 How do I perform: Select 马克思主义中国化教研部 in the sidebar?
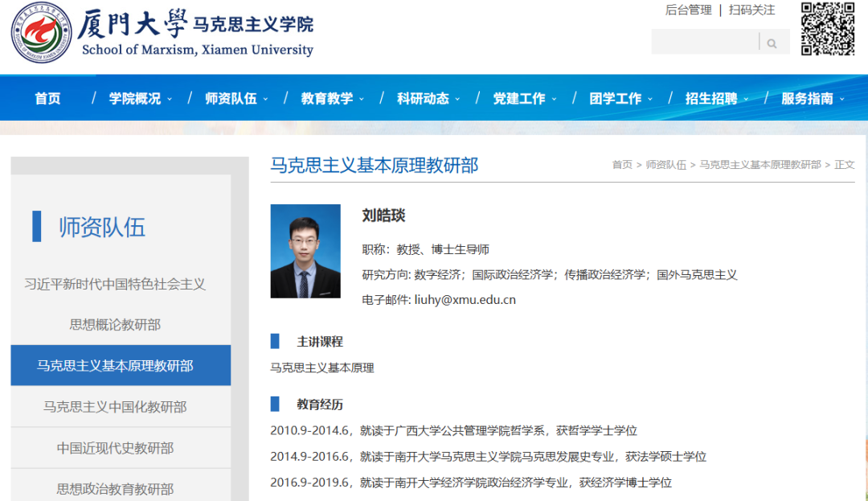tap(115, 407)
